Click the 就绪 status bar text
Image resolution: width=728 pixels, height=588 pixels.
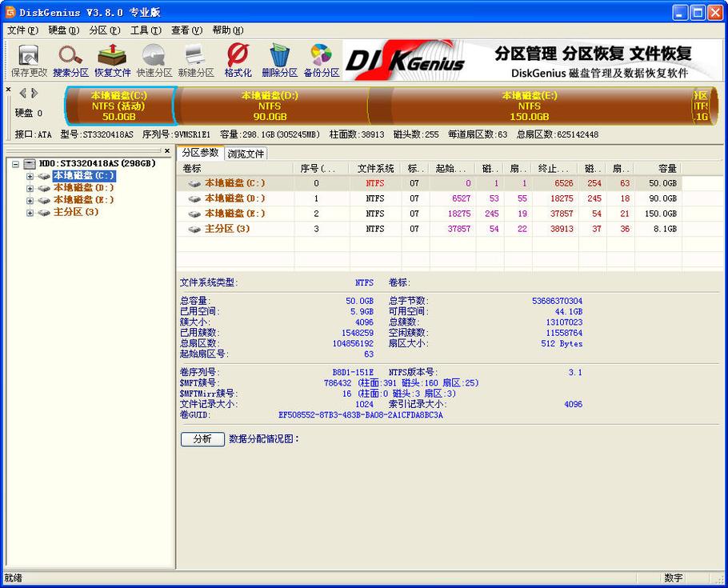click(x=13, y=578)
